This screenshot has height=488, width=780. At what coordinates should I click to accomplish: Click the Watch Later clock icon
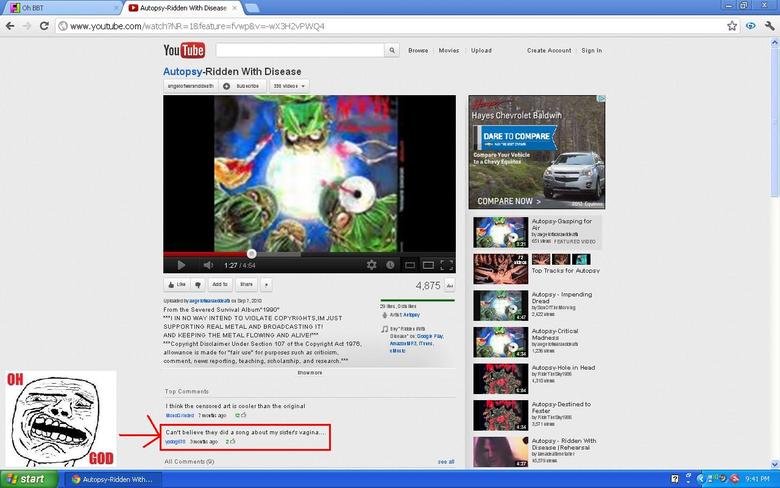(390, 265)
